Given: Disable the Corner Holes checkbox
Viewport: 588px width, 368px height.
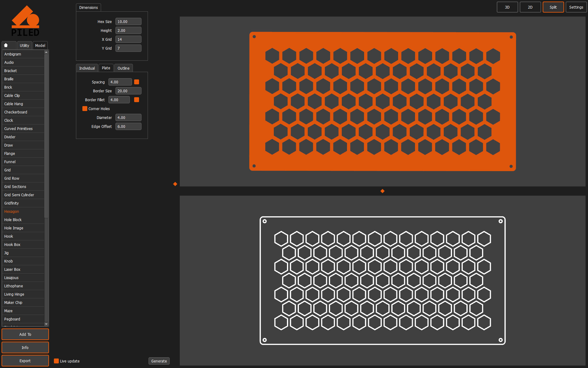Looking at the screenshot, I should pos(85,109).
